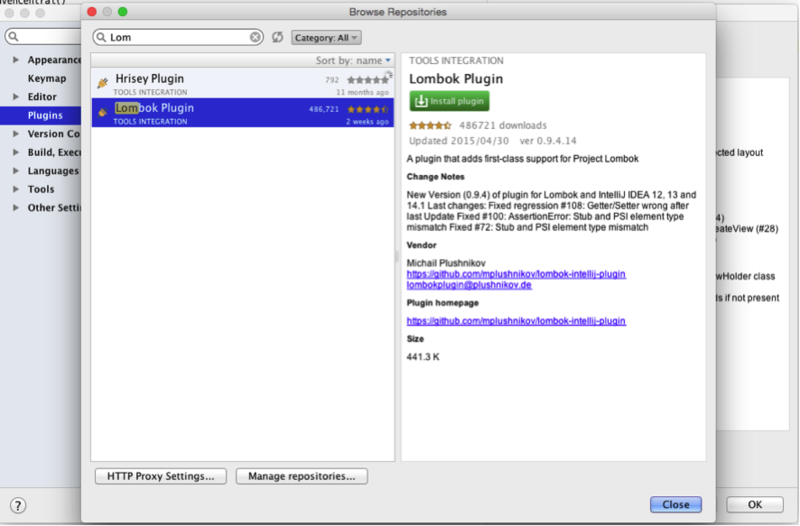
Task: Click the plug icon beside Hrisey Plugin
Action: tap(103, 83)
